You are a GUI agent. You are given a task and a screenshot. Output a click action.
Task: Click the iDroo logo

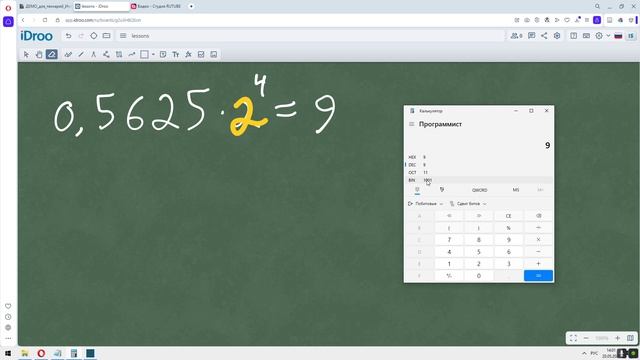(x=36, y=36)
